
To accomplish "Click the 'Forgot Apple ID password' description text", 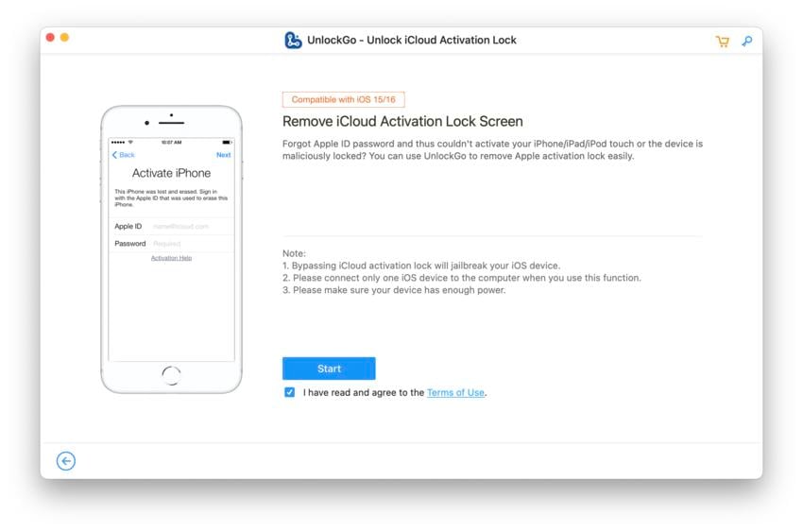I will coord(492,150).
